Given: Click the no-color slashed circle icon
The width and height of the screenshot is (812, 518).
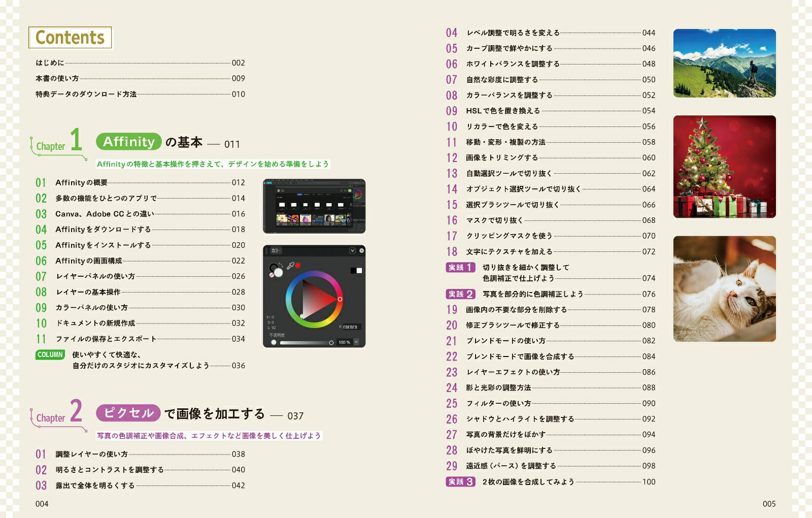Looking at the screenshot, I should pos(272,274).
